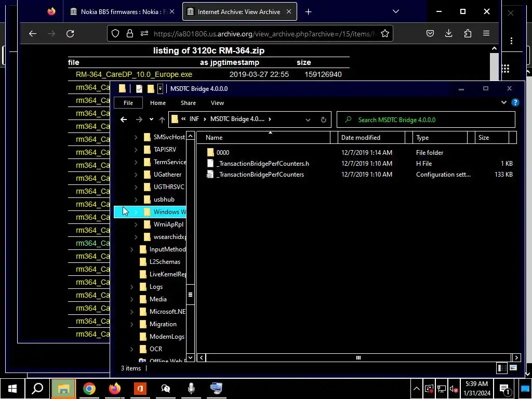
Task: Expand SMSvcHost tree node
Action: 136,137
